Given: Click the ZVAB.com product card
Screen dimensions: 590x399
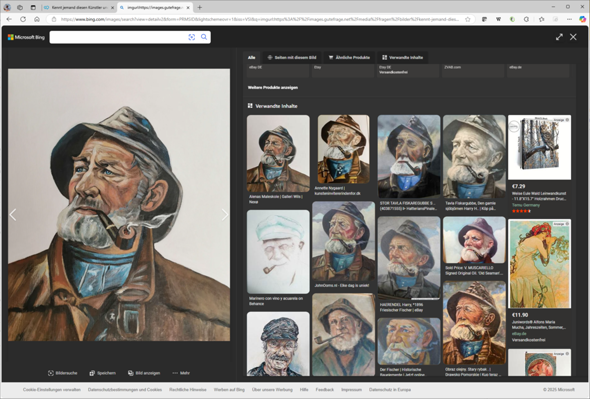Looking at the screenshot, I should 473,70.
